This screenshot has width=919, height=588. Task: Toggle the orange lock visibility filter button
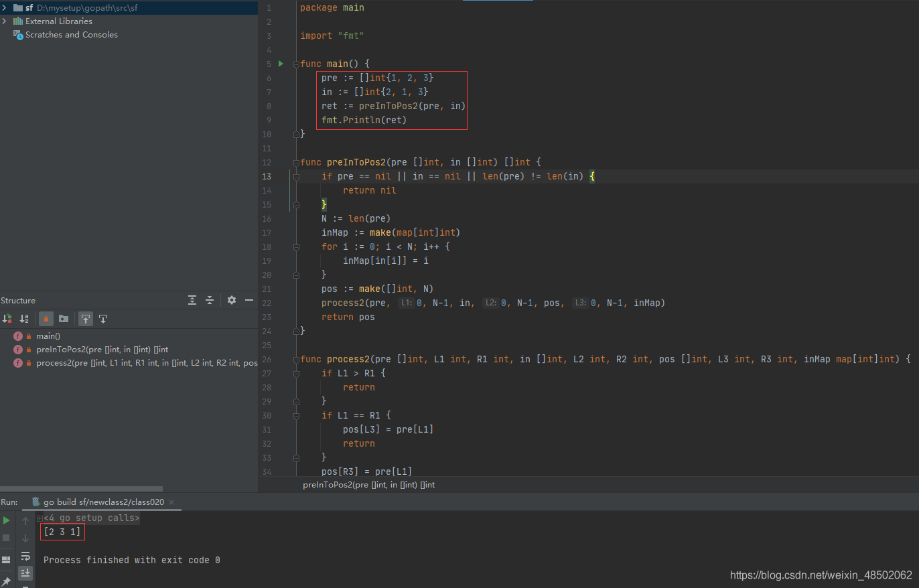[46, 319]
